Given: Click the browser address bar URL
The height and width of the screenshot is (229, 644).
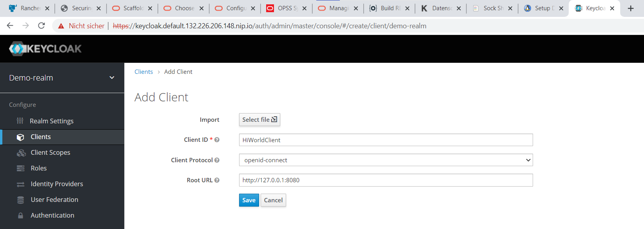Looking at the screenshot, I should 270,26.
